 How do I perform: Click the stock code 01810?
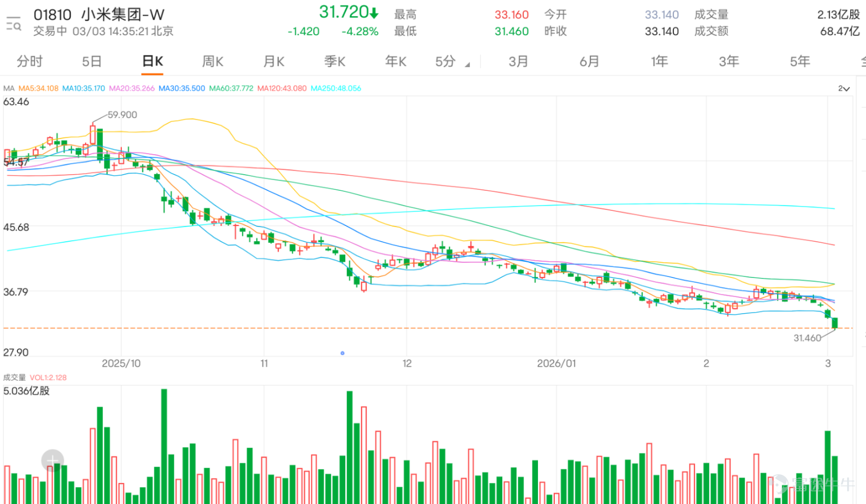(53, 15)
